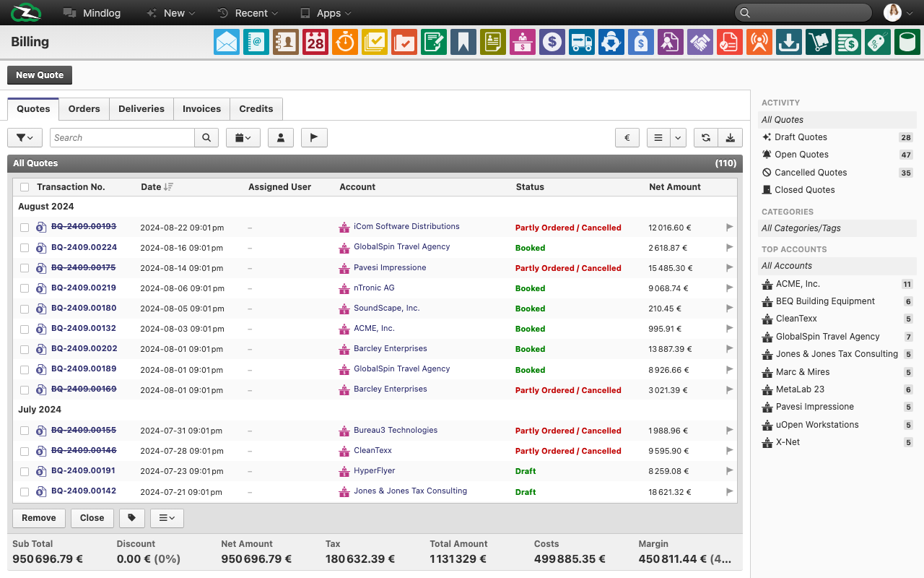Click the search magnifier button beside Search
Image resolution: width=924 pixels, height=578 pixels.
point(206,137)
